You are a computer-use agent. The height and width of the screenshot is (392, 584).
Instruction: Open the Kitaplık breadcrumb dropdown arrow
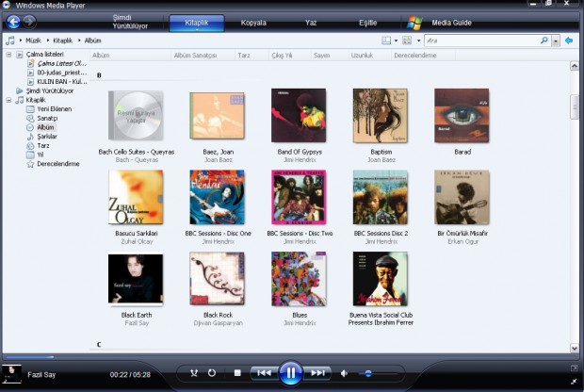pyautogui.click(x=48, y=41)
